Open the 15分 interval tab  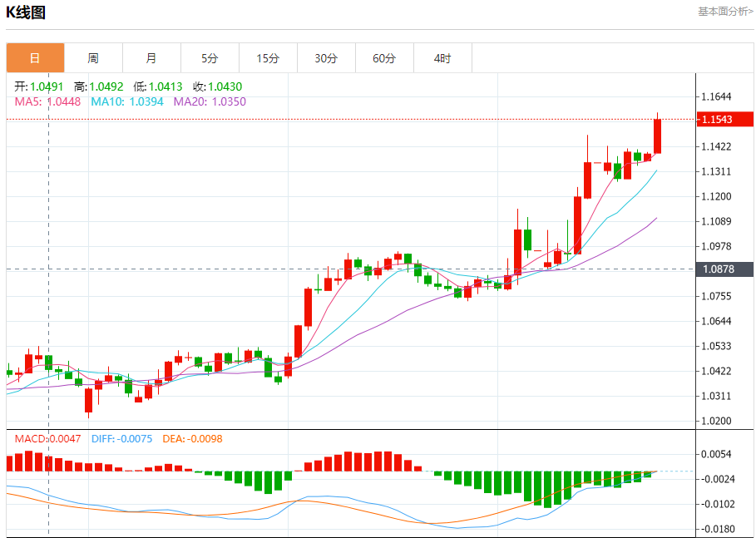point(269,58)
